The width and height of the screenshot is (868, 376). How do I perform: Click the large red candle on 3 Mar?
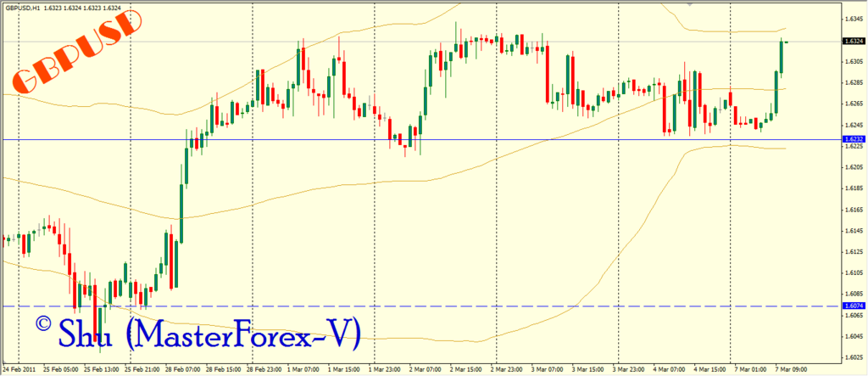point(549,75)
